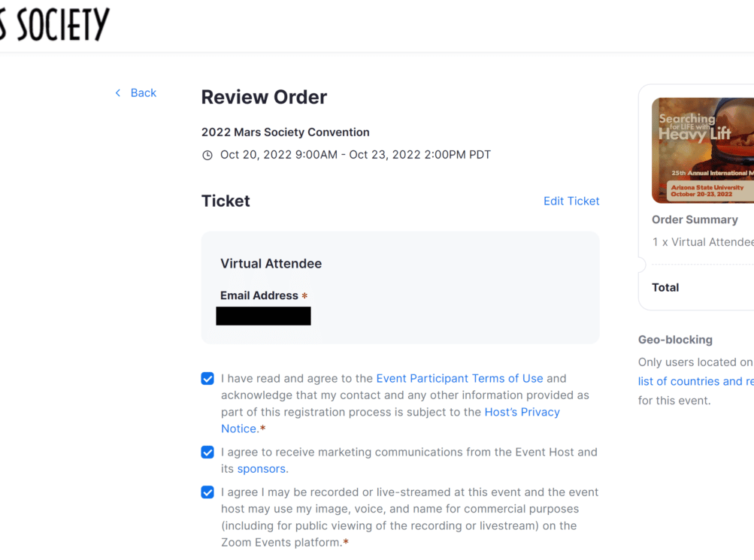Click the Email Address input field

click(263, 316)
